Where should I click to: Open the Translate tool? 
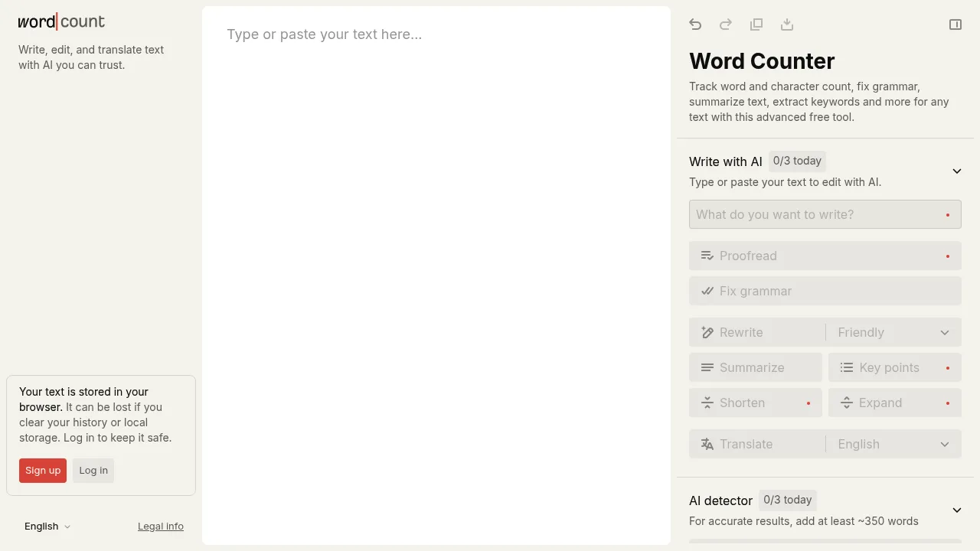[746, 444]
